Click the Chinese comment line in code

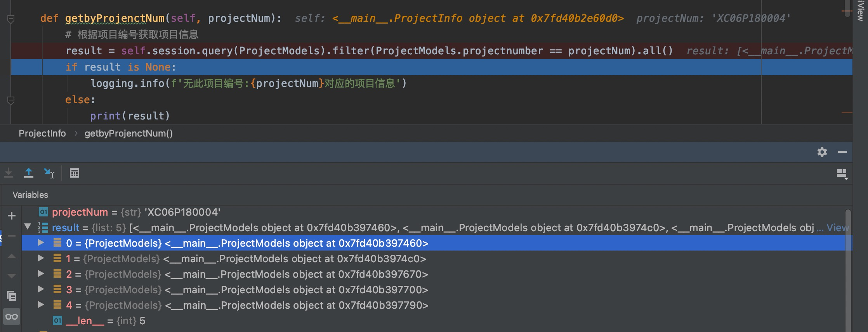132,35
